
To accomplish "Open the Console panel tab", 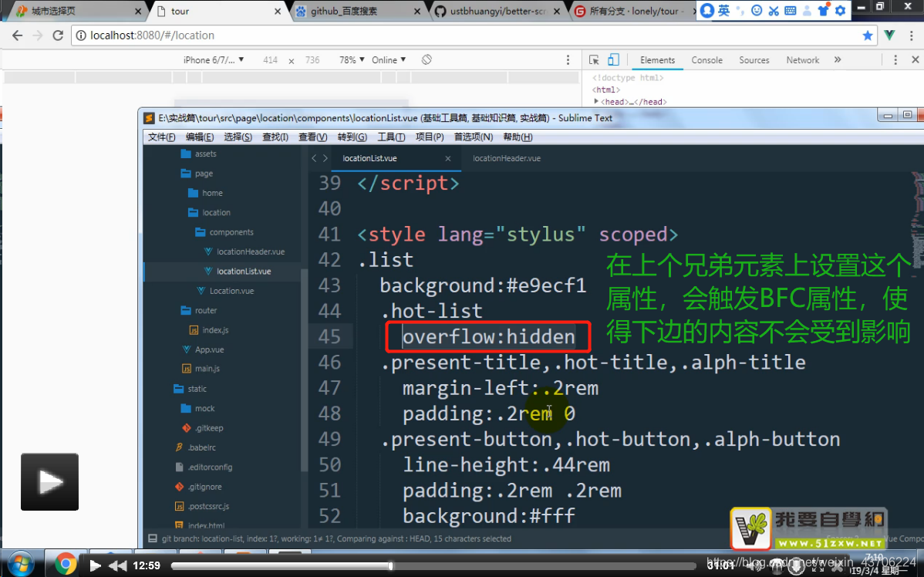I will [x=706, y=60].
